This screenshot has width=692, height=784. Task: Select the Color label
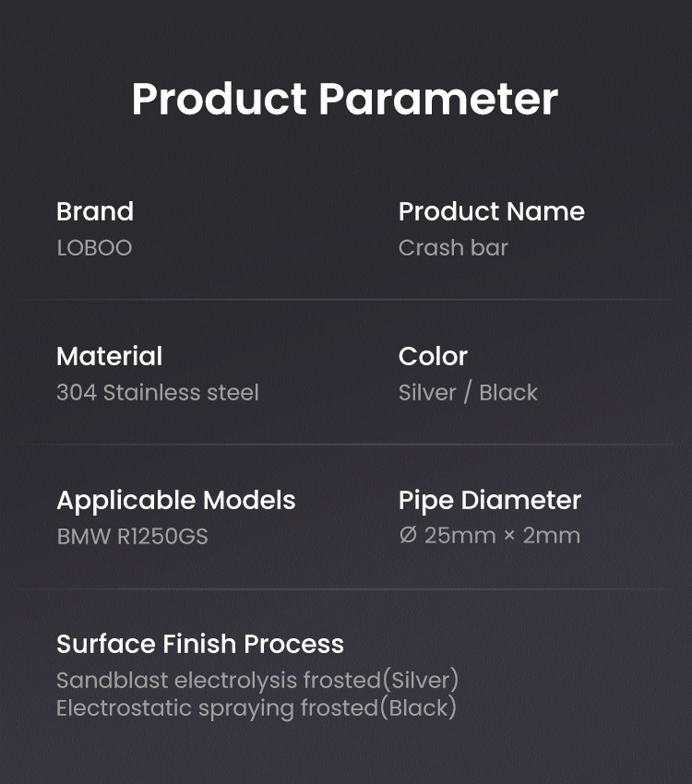[x=433, y=356]
